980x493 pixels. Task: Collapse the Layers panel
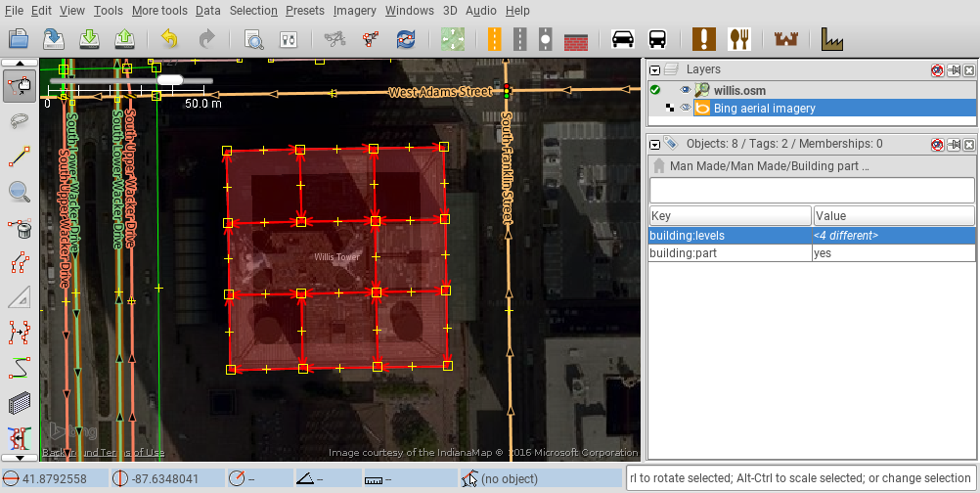[x=654, y=70]
